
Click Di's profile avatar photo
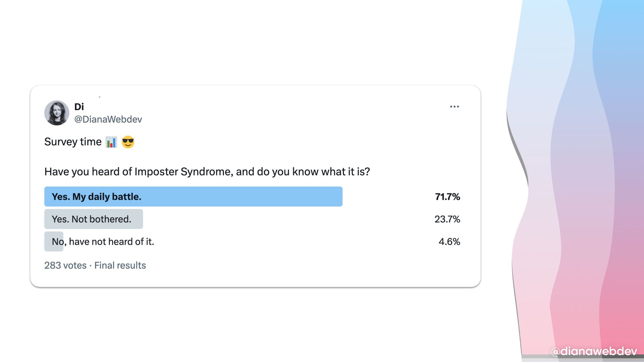click(57, 113)
